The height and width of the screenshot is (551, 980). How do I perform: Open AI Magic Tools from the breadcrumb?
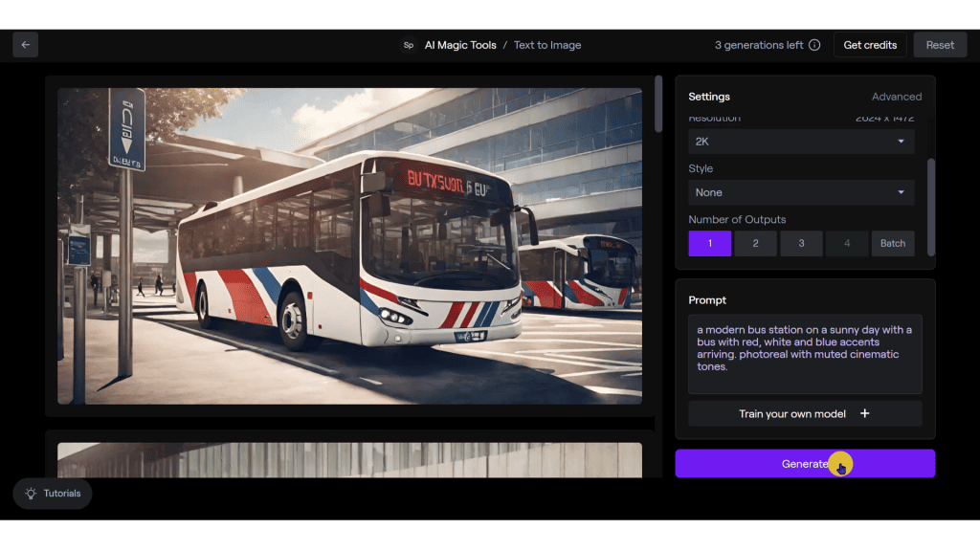(x=458, y=44)
